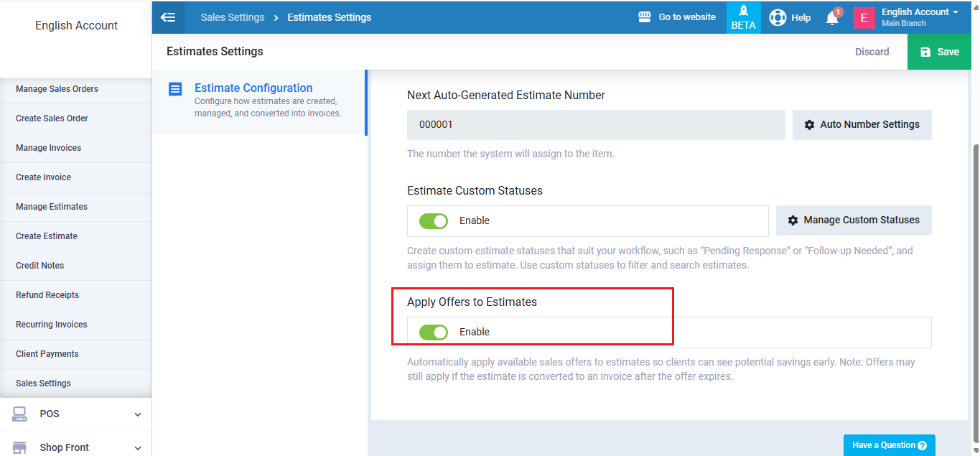
Task: Open the English Account dropdown menu
Action: pos(920,12)
